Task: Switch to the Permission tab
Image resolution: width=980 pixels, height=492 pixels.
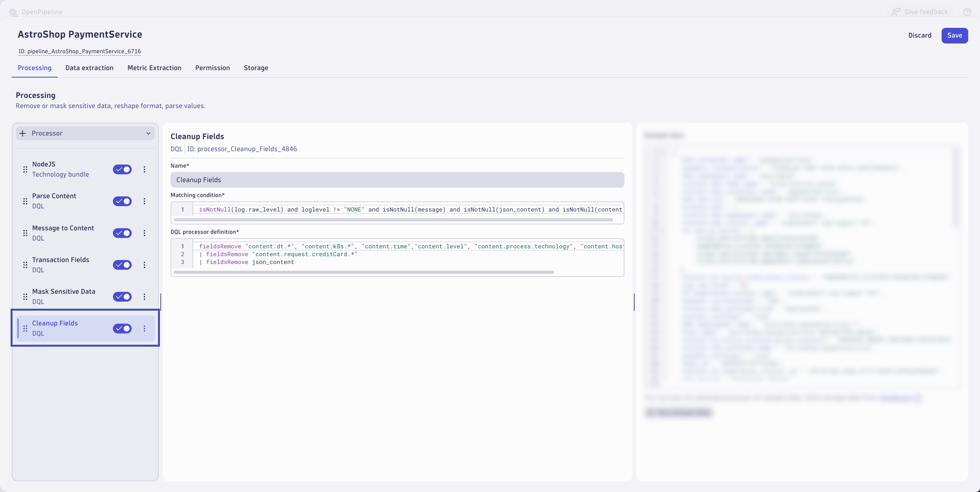Action: click(x=212, y=68)
